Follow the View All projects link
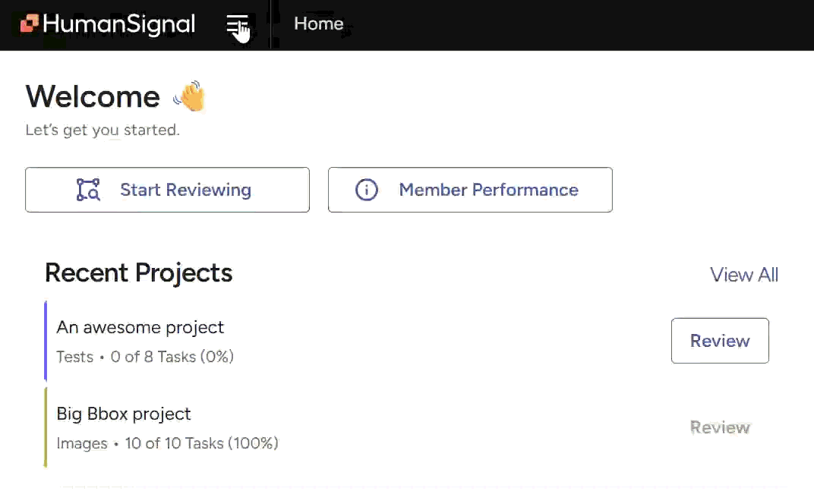Image resolution: width=814 pixels, height=504 pixels. pyautogui.click(x=743, y=275)
